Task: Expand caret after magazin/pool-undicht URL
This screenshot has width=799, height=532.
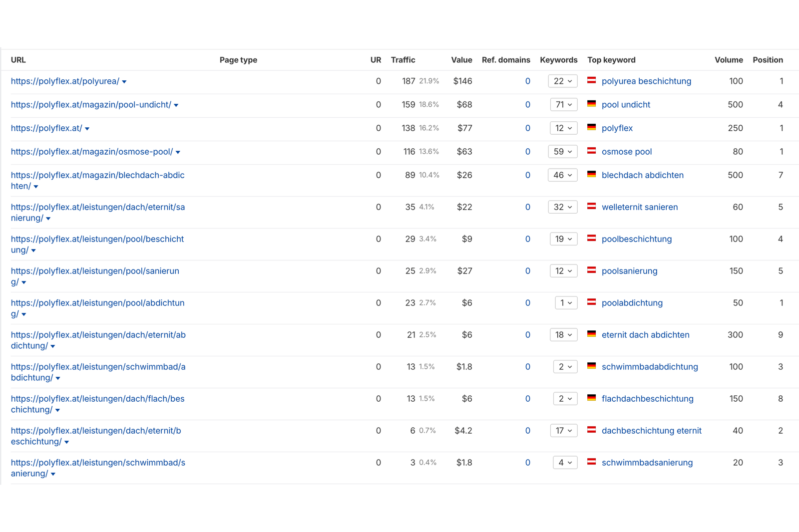Action: [176, 105]
